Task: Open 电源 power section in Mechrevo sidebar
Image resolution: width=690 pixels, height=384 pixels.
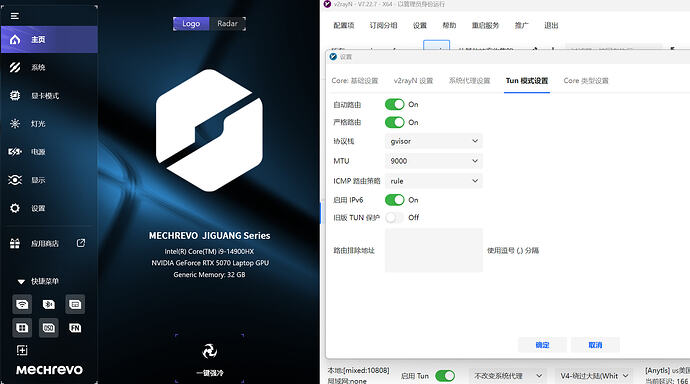Action: point(49,152)
